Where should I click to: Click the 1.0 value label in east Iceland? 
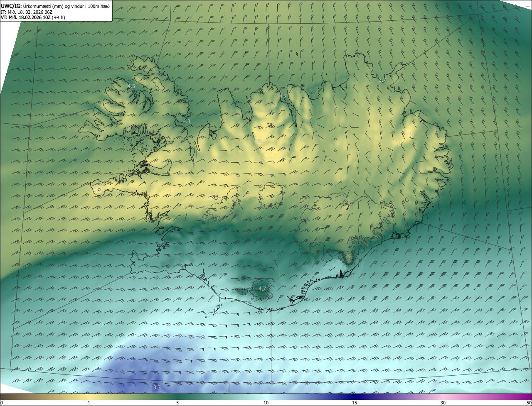(x=409, y=133)
